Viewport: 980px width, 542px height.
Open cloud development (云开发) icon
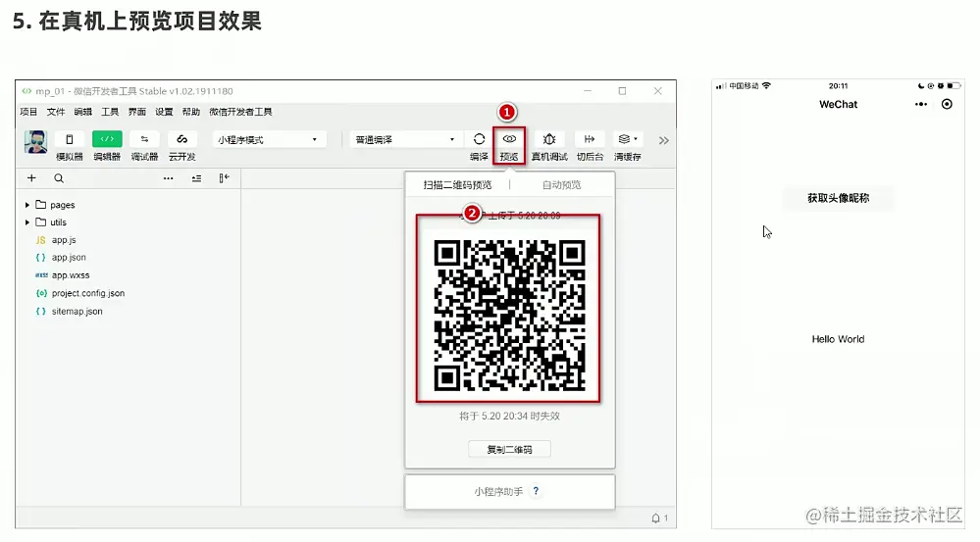coord(181,139)
